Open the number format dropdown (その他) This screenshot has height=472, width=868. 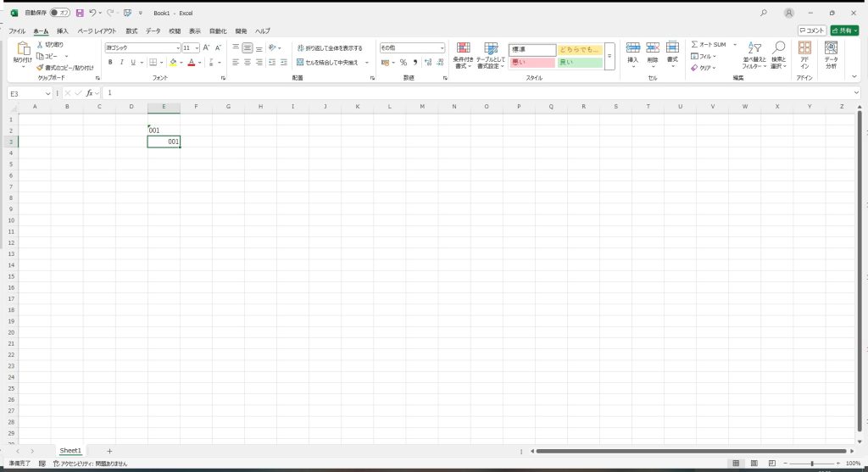point(442,48)
